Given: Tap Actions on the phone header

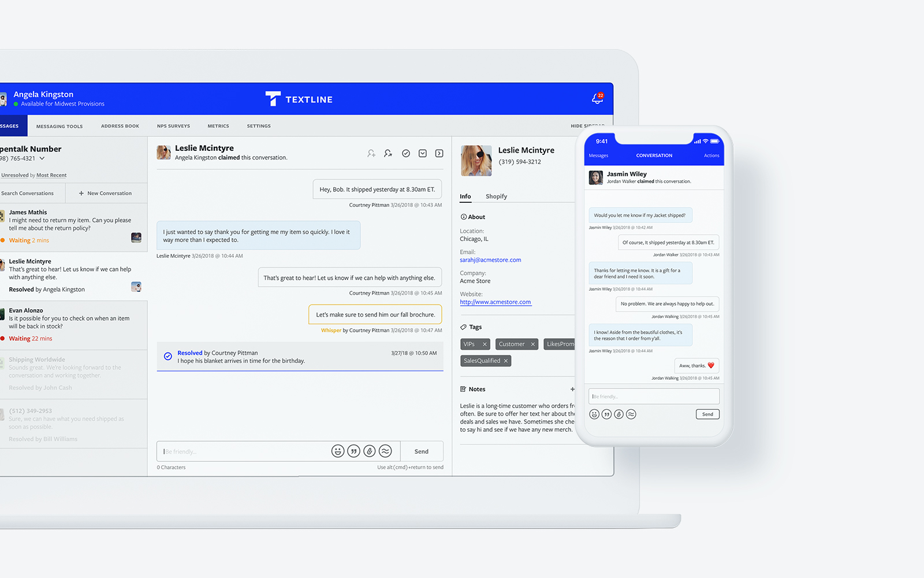Looking at the screenshot, I should (x=711, y=155).
